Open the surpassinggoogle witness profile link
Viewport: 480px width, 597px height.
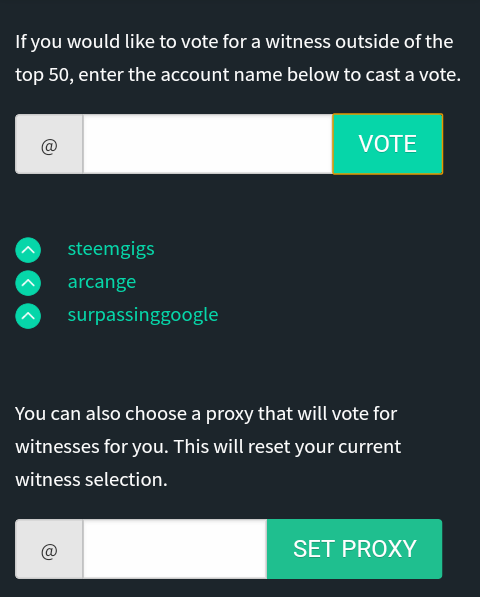143,315
